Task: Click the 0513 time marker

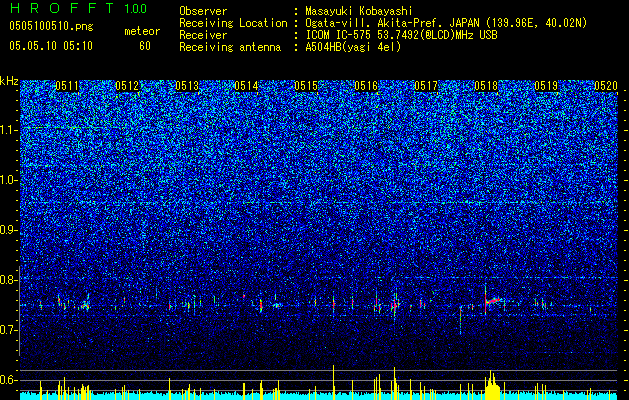Action: click(x=187, y=86)
